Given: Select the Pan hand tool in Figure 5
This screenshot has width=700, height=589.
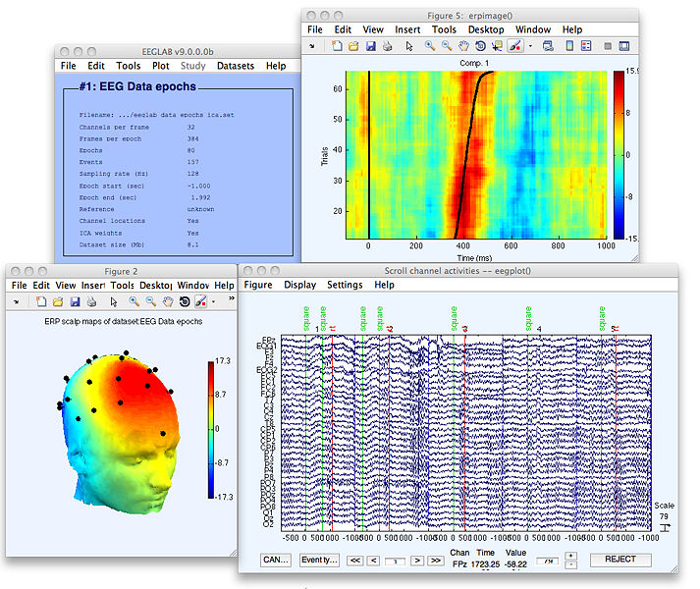Looking at the screenshot, I should point(465,45).
